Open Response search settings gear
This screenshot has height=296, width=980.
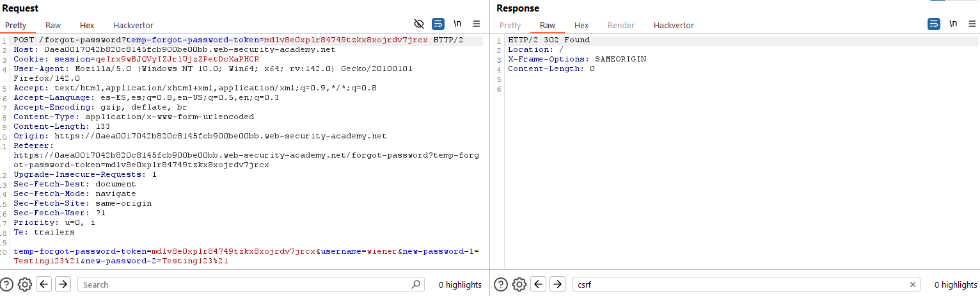[x=519, y=284]
